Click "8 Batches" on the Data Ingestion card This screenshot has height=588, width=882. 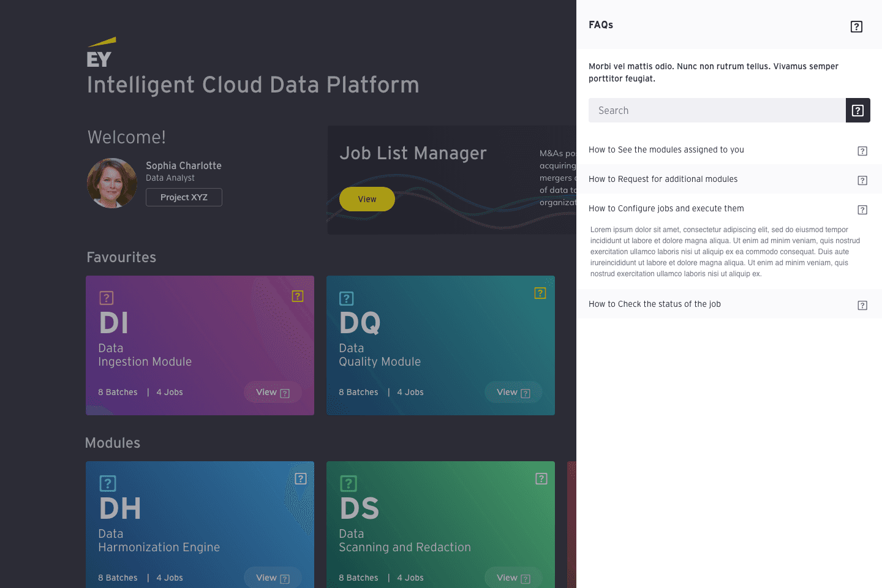[118, 392]
